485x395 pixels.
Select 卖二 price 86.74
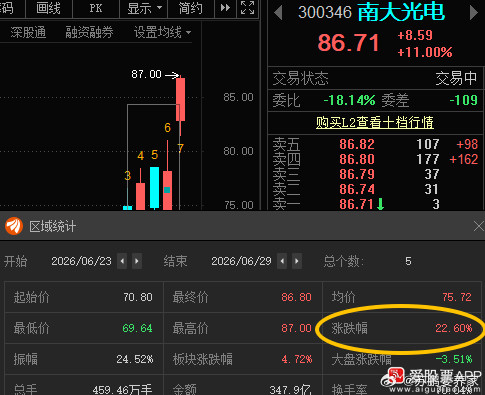[357, 189]
